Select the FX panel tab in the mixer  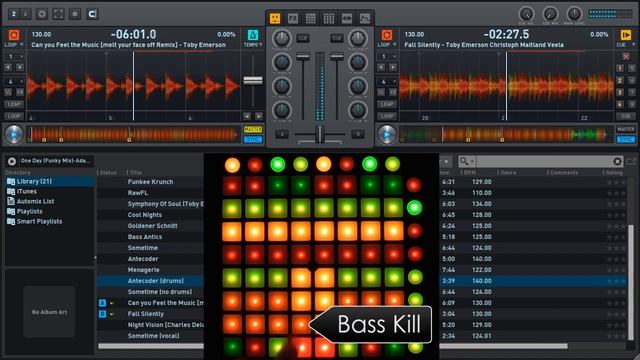(293, 18)
